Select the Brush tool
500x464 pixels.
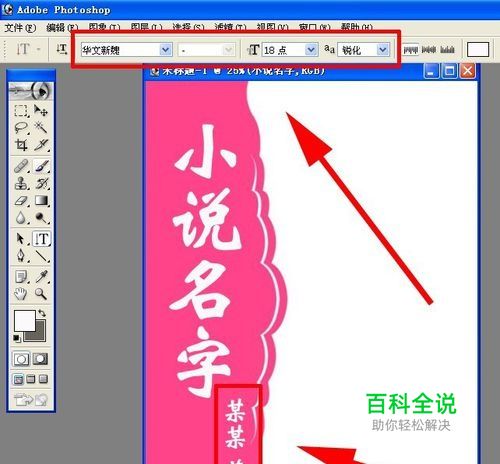coord(41,166)
